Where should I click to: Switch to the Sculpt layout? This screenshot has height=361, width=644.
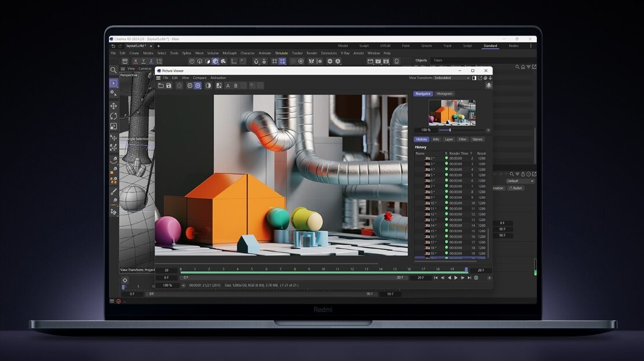(364, 46)
